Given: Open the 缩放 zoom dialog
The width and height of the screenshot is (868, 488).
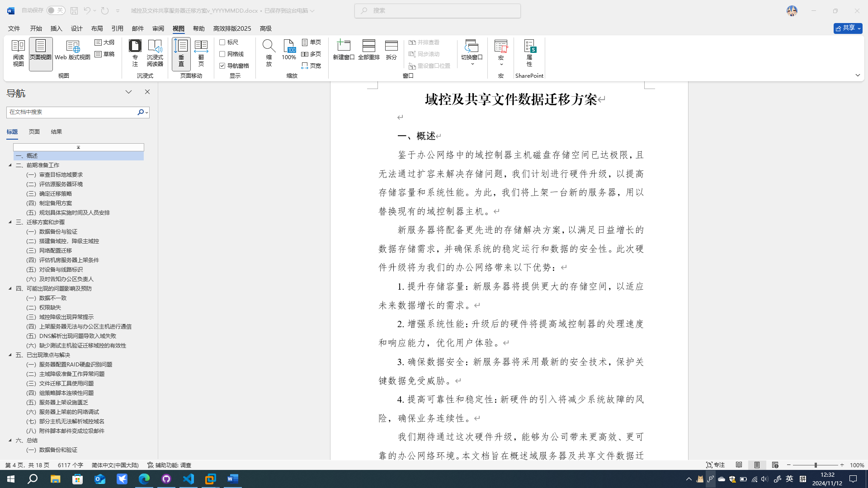Looking at the screenshot, I should click(269, 54).
